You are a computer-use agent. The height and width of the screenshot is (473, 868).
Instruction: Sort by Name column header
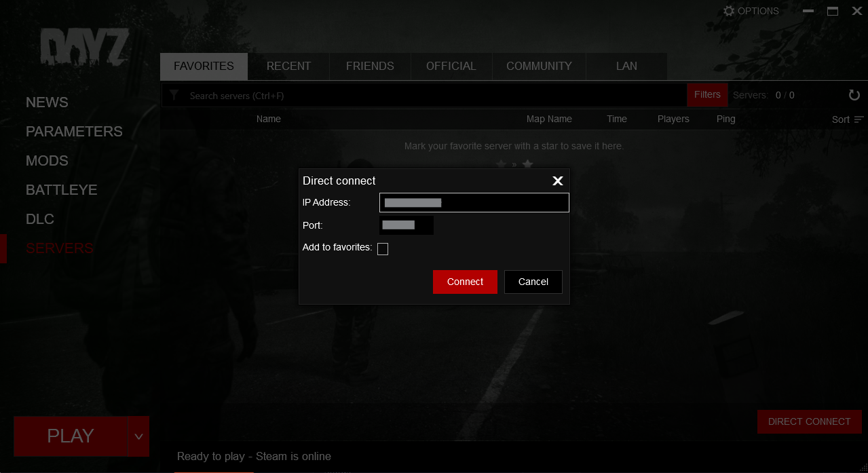pos(269,119)
